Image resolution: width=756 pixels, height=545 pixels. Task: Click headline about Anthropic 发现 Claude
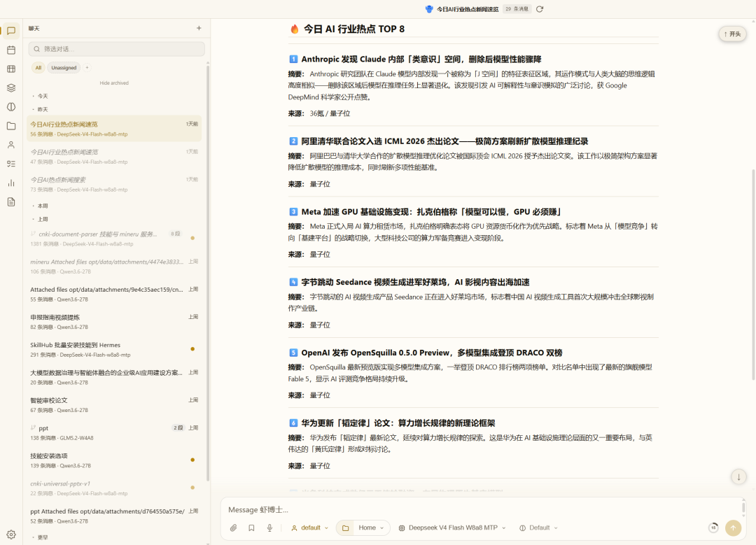(x=421, y=59)
